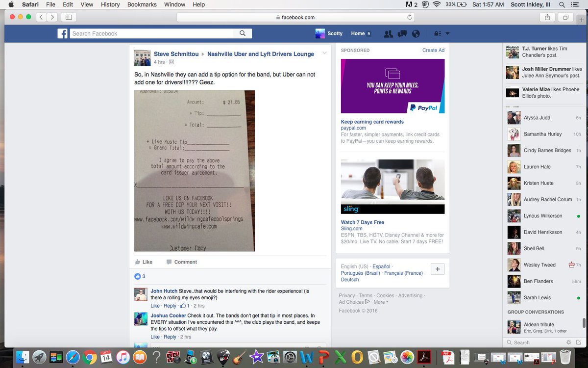Open the PayPal sponsored ad image
Viewport: 588px width, 368px height.
point(392,86)
